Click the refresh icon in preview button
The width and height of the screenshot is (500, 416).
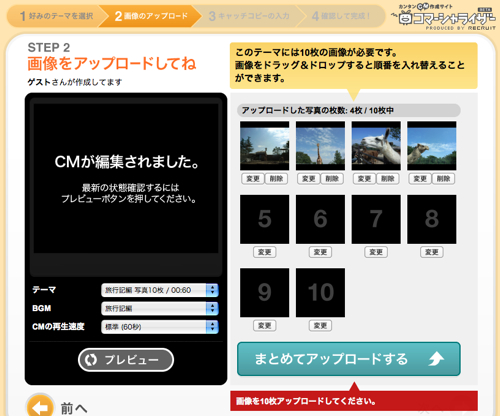click(91, 360)
